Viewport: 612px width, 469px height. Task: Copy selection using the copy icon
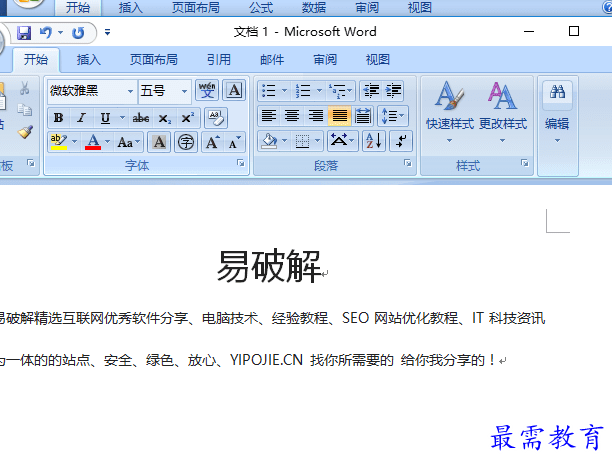(25, 110)
